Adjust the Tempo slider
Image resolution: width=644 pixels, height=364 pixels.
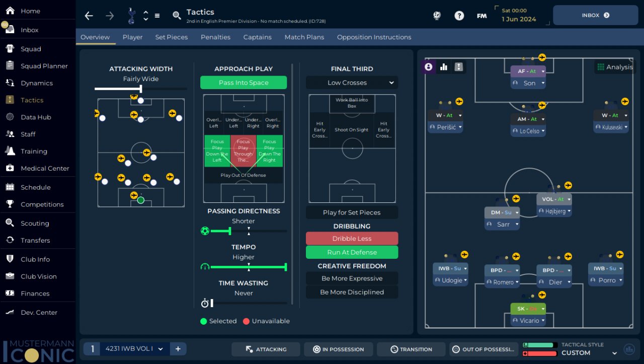coord(244,267)
